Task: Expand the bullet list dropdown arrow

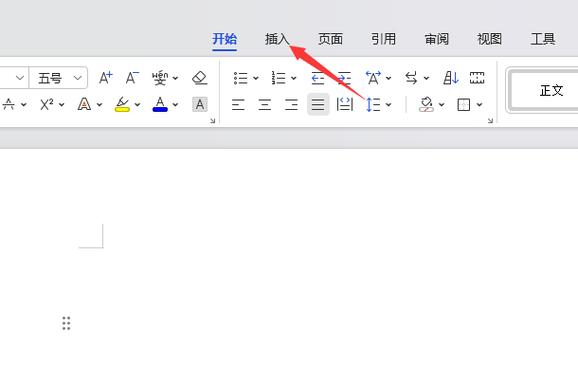Action: click(255, 78)
